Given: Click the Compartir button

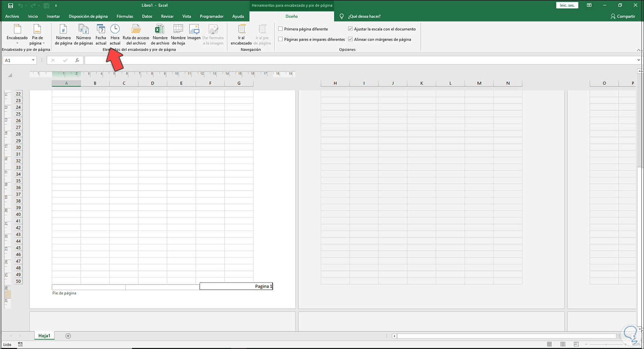Looking at the screenshot, I should [x=623, y=16].
